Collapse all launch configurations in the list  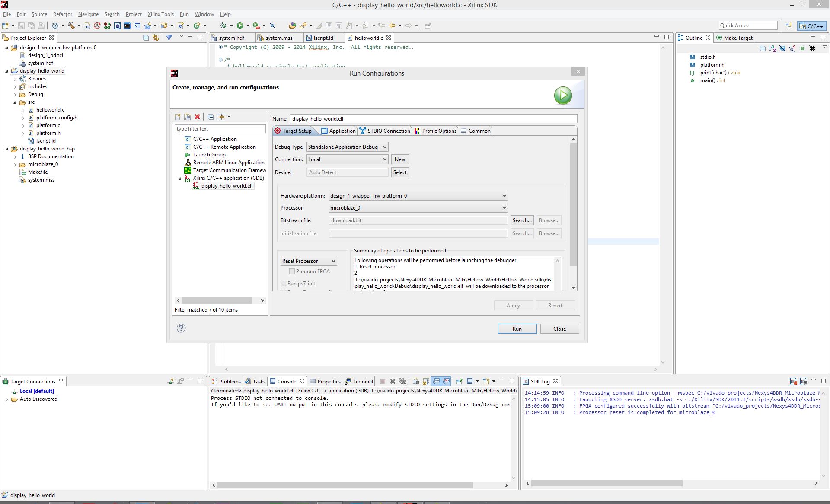(211, 117)
